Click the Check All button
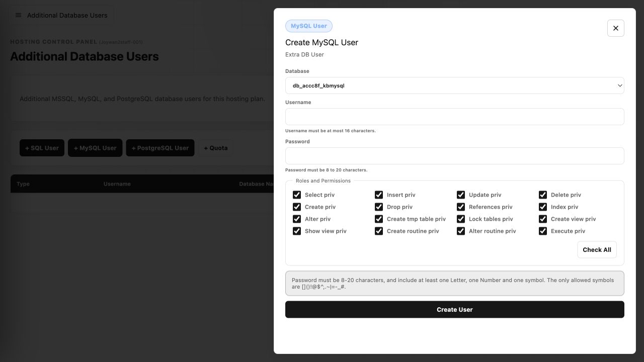 click(597, 249)
